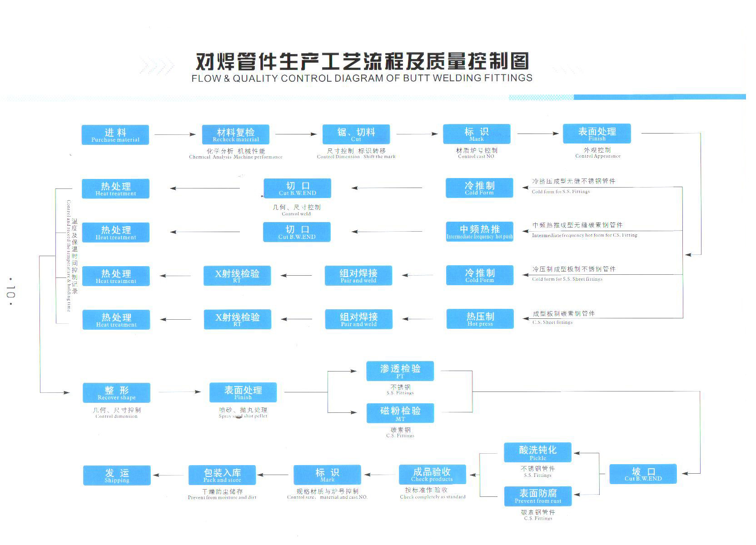Image resolution: width=756 pixels, height=545 pixels.
Task: Click the English flow diagram subtitle
Action: [x=362, y=78]
